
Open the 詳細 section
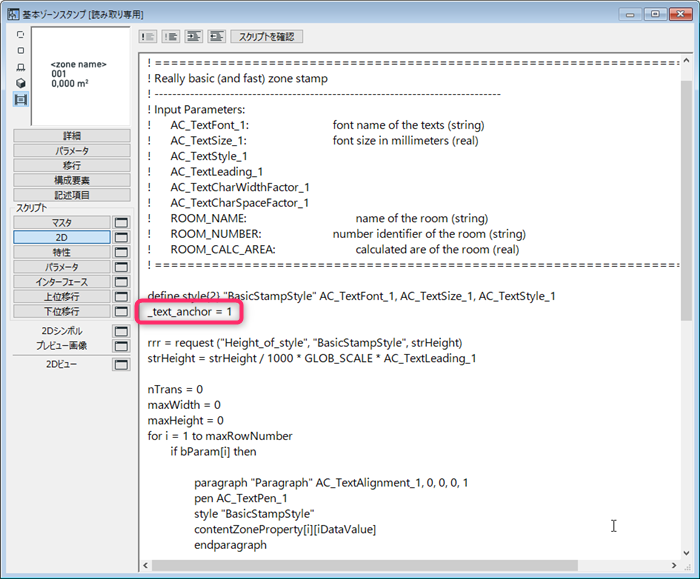[x=72, y=136]
